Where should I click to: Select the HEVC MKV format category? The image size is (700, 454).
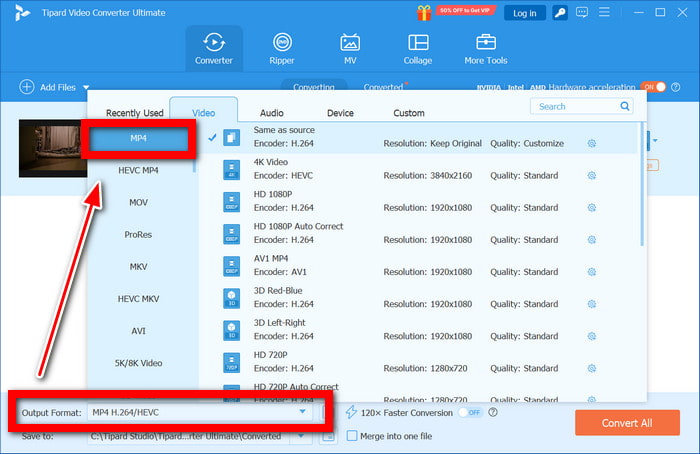pos(138,299)
